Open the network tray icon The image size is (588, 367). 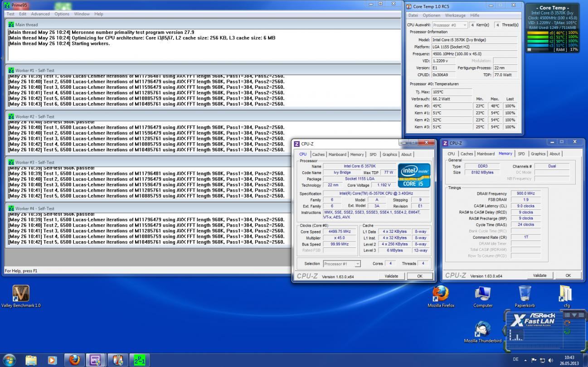[x=542, y=360]
